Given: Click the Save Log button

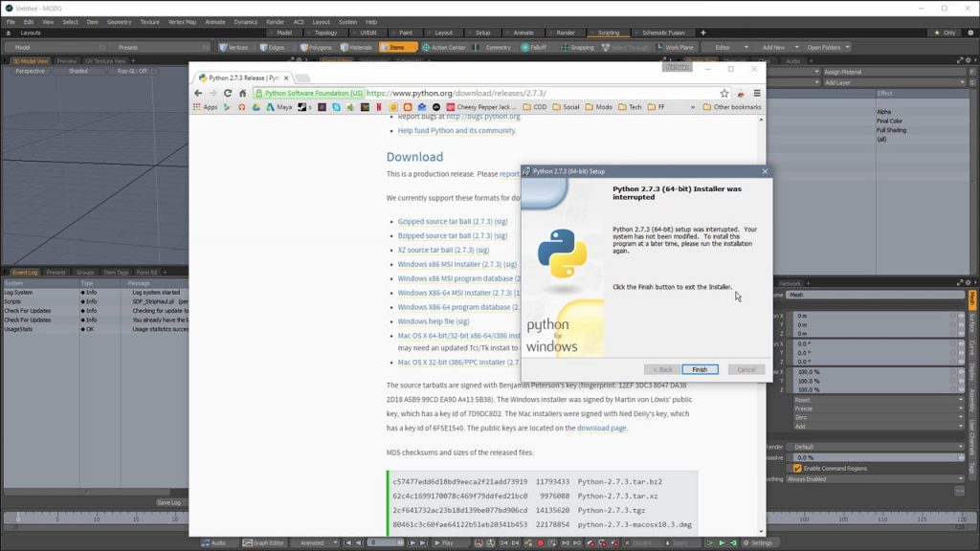Looking at the screenshot, I should tap(168, 502).
